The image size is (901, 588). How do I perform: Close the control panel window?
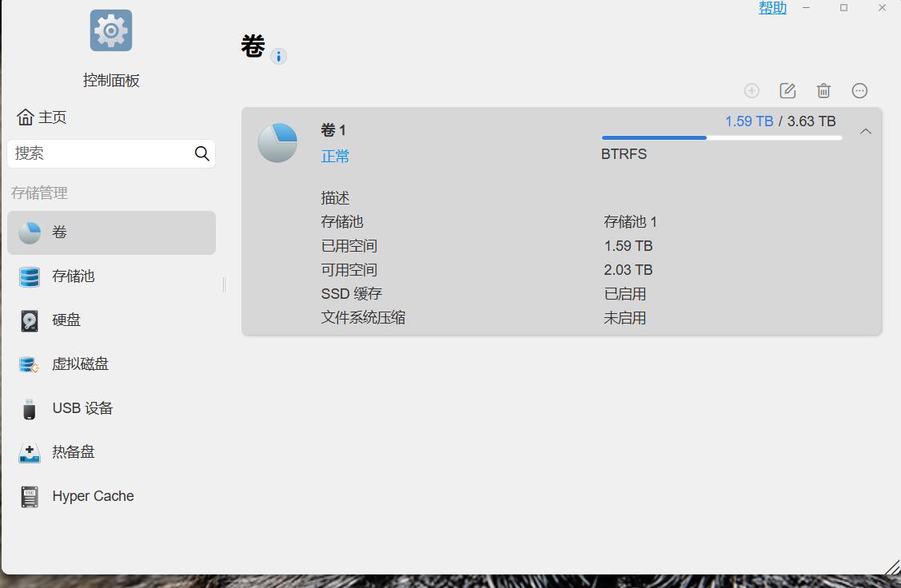(x=882, y=7)
